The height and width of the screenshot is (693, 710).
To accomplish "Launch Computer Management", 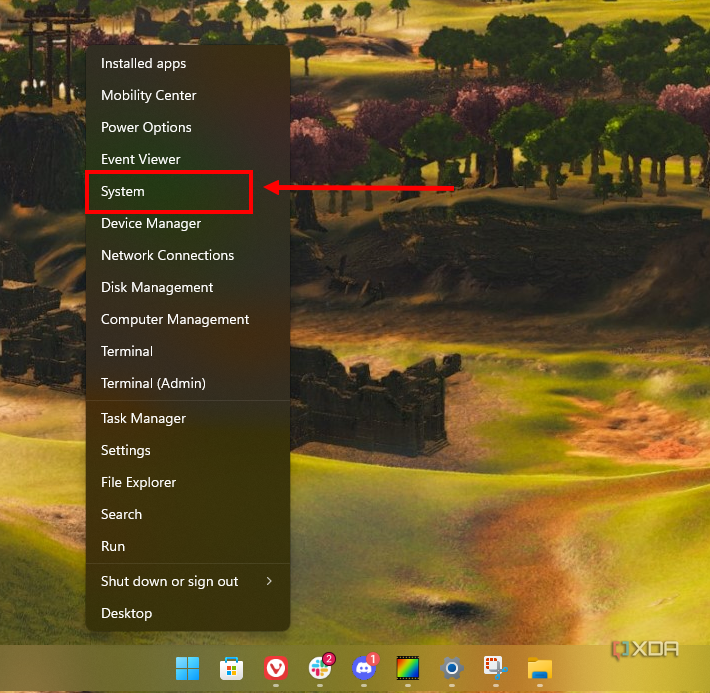I will click(x=188, y=319).
